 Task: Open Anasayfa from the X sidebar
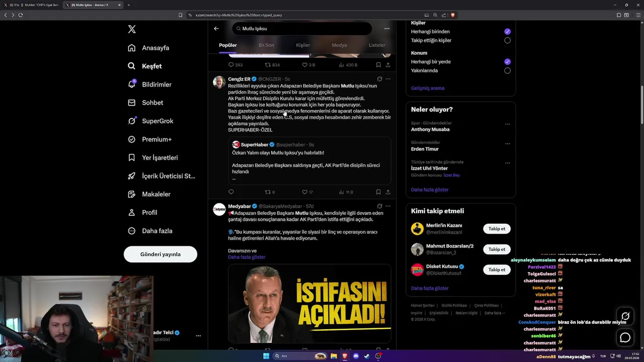click(x=148, y=48)
